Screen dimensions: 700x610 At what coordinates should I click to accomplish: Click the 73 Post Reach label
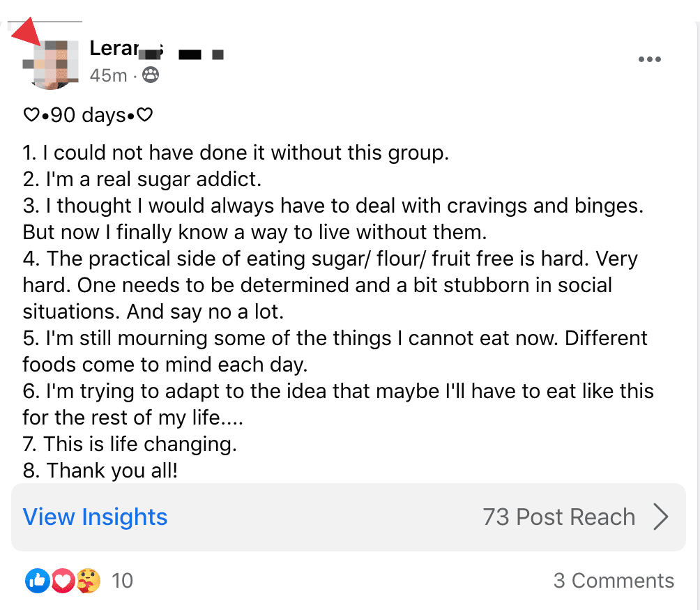[x=558, y=517]
